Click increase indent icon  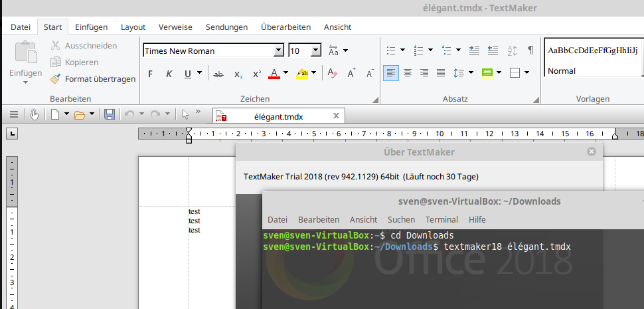point(475,51)
